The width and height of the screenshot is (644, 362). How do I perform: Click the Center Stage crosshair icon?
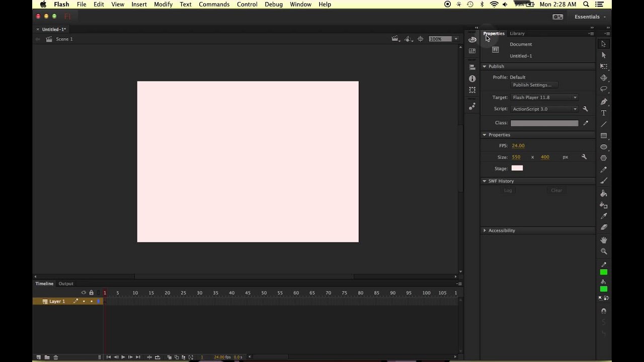point(421,39)
